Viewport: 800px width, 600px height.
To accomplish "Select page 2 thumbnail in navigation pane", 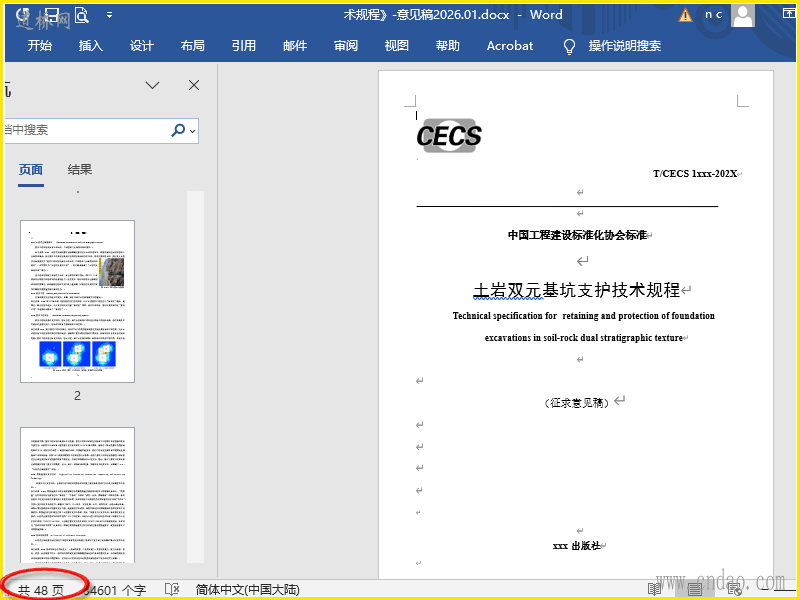I will point(78,302).
